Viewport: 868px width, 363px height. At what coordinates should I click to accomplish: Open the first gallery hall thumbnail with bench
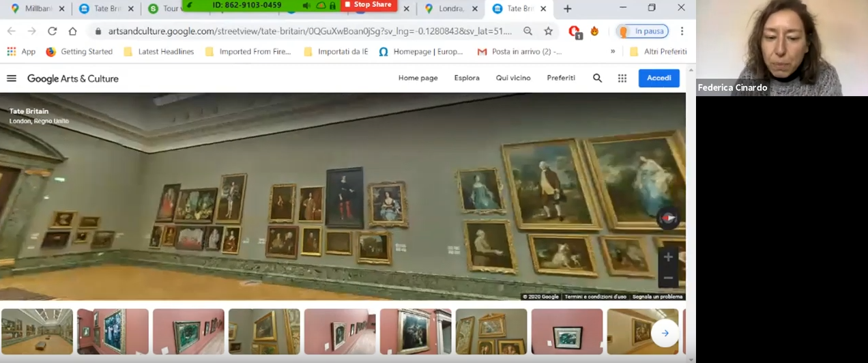(x=37, y=332)
